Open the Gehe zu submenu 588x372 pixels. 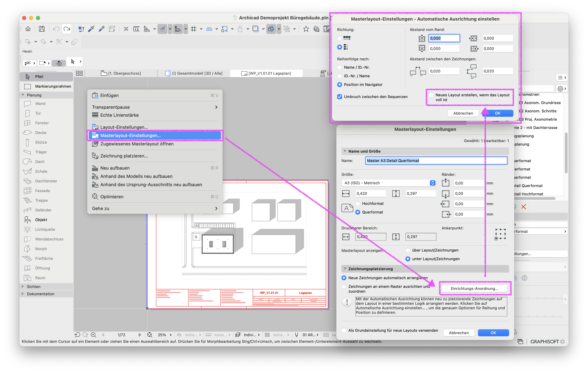point(155,208)
